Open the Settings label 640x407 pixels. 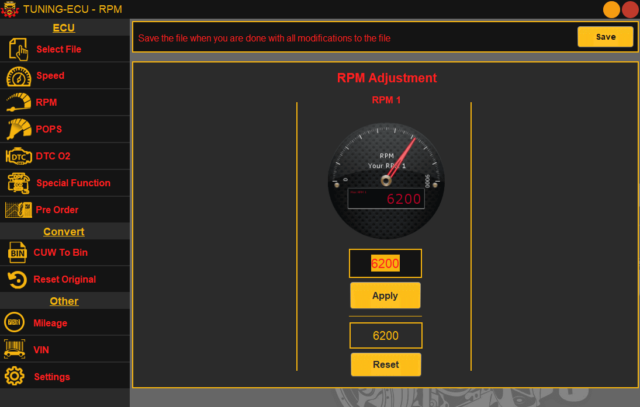(x=52, y=377)
